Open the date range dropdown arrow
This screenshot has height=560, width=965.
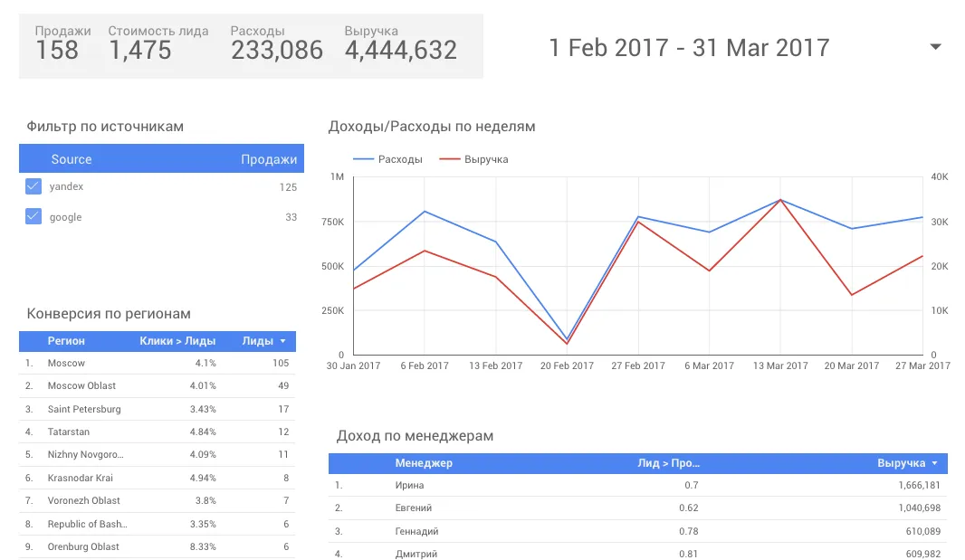pyautogui.click(x=935, y=47)
